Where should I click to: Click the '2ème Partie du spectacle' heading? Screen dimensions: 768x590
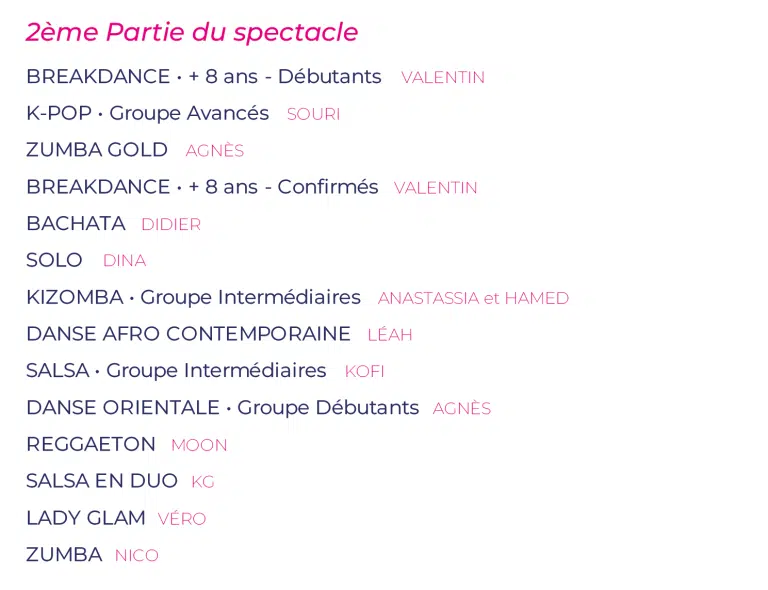pyautogui.click(x=192, y=33)
